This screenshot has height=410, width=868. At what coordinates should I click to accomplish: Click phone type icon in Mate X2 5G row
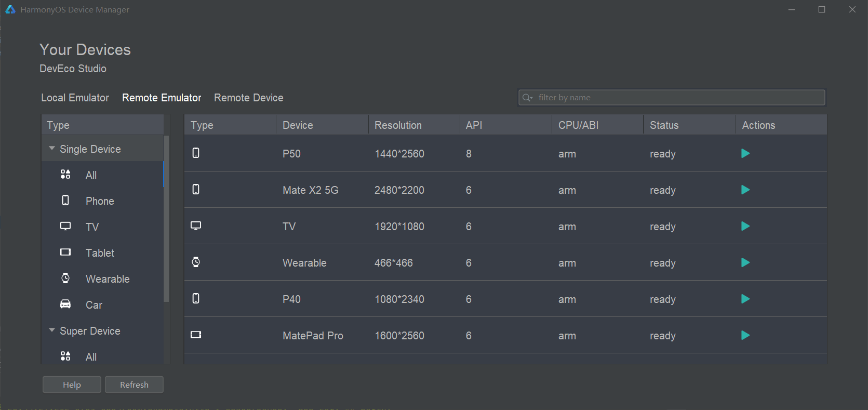(196, 189)
